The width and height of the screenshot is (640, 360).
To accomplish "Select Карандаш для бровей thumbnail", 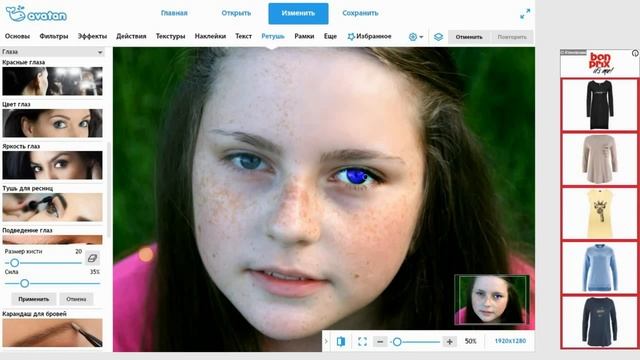I will [52, 333].
